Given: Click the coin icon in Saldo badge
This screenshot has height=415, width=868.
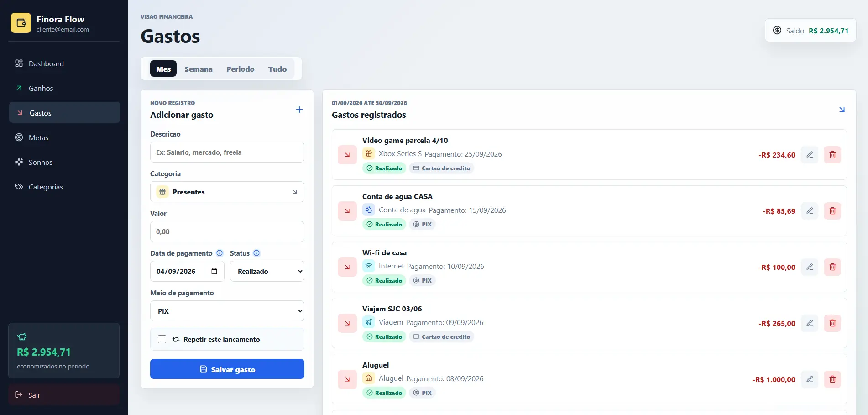Looking at the screenshot, I should 777,30.
